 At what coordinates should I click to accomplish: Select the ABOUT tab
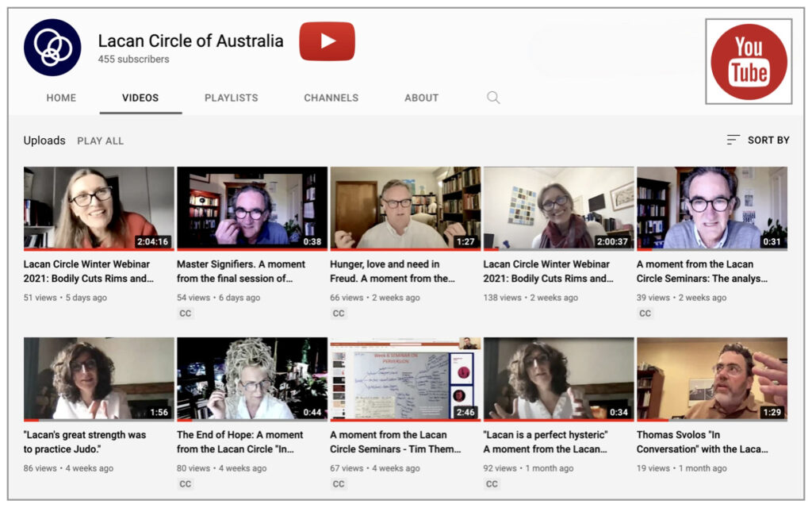pyautogui.click(x=421, y=98)
